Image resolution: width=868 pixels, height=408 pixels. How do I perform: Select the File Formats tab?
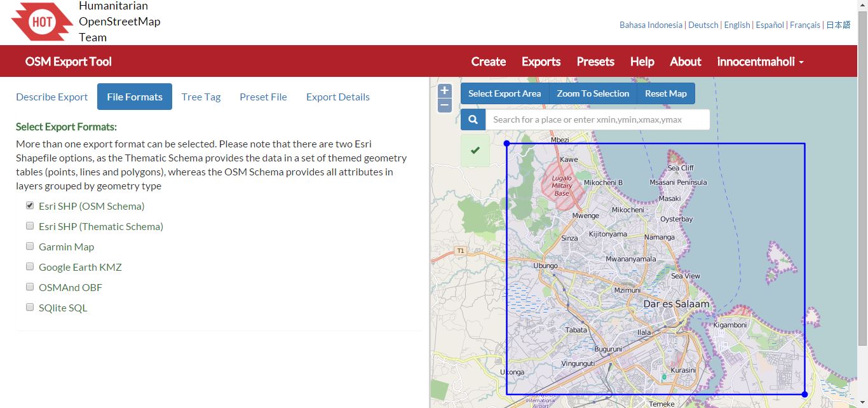tap(135, 97)
